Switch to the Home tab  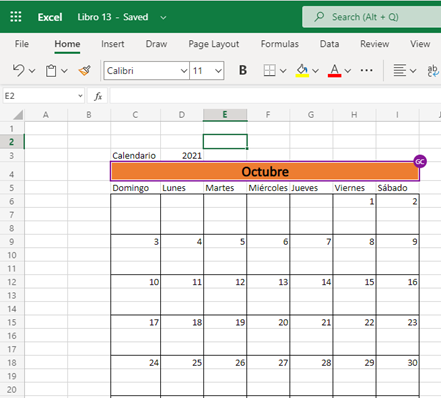[x=67, y=44]
